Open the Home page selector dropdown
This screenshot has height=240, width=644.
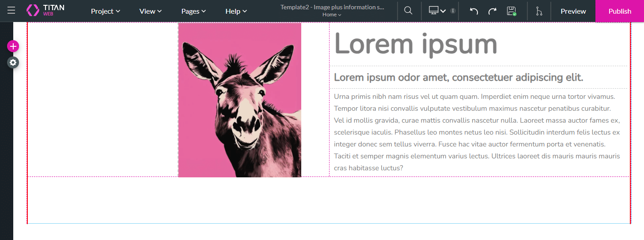332,15
